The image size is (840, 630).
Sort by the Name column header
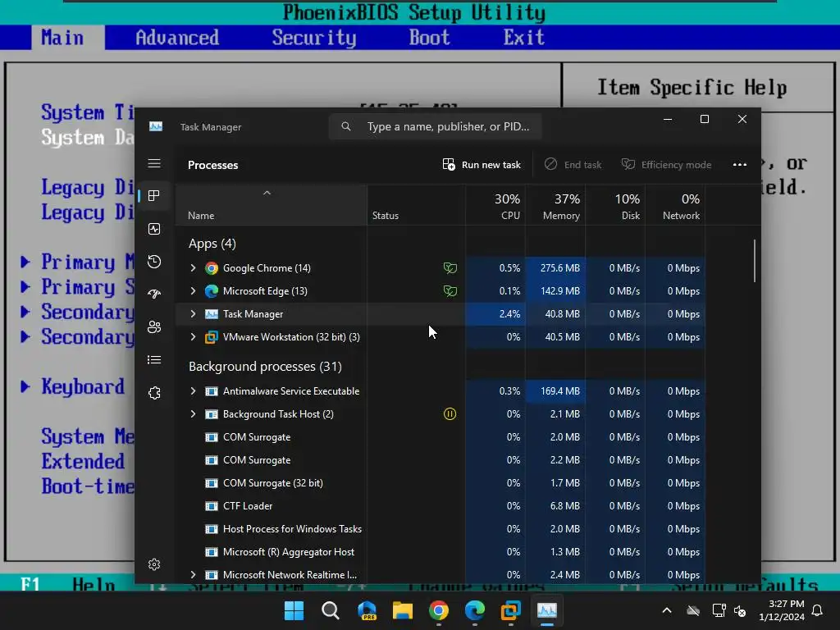[x=271, y=205]
